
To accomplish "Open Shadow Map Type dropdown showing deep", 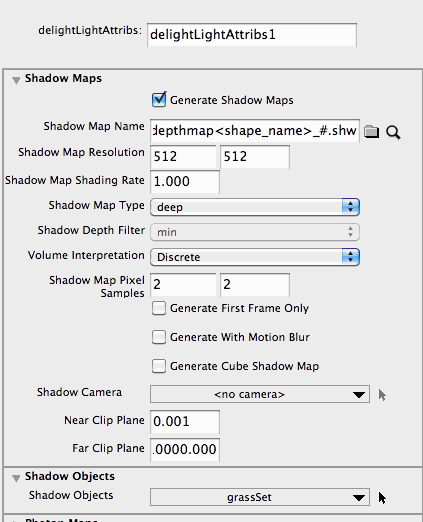I will pyautogui.click(x=255, y=207).
